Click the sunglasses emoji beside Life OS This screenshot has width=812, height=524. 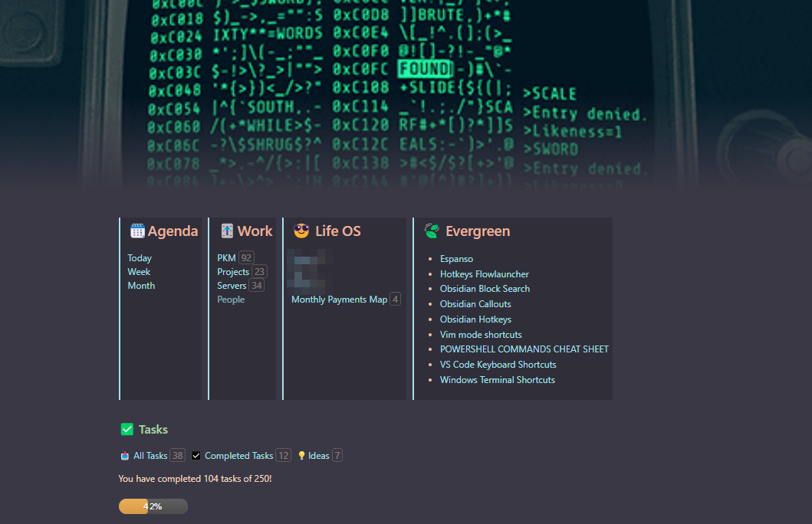point(300,231)
